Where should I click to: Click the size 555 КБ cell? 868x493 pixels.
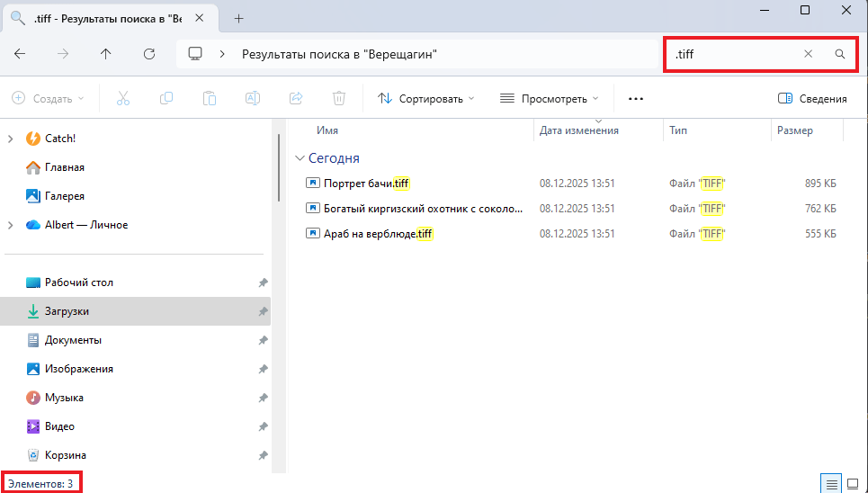[820, 234]
